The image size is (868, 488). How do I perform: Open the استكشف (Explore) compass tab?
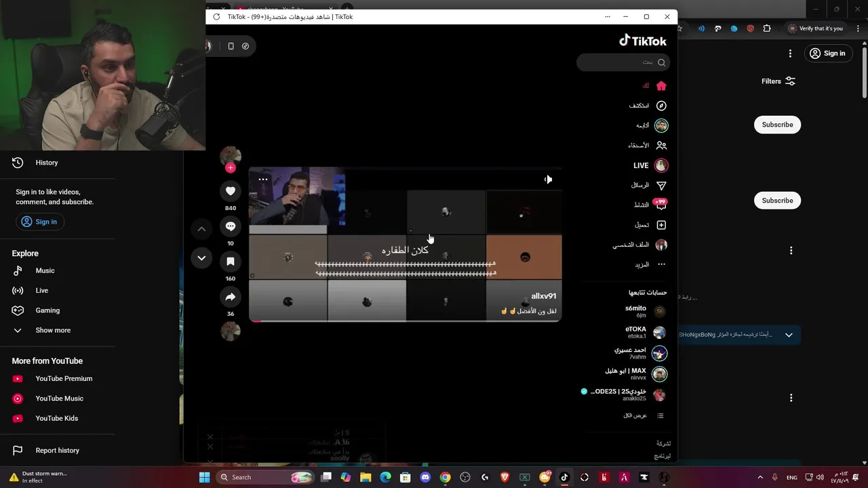648,106
